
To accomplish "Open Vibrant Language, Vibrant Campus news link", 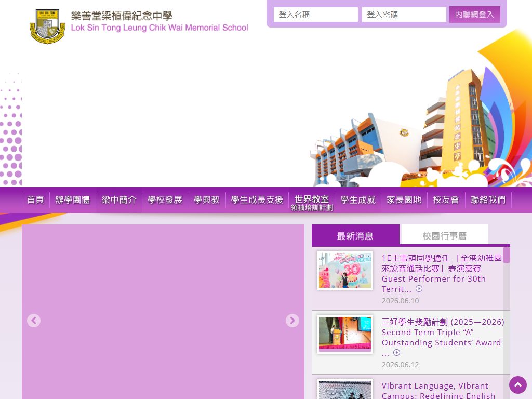I will coord(438,390).
